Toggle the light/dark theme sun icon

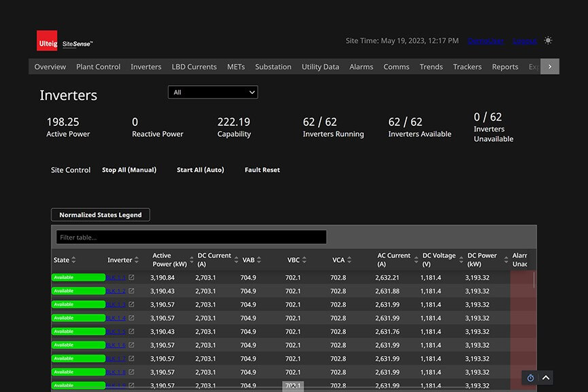click(x=548, y=41)
